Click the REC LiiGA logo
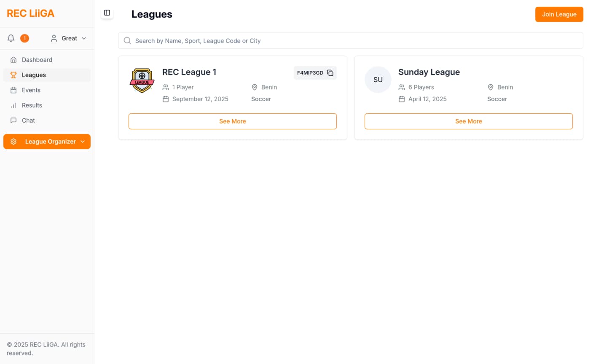This screenshot has width=607, height=364. (30, 13)
